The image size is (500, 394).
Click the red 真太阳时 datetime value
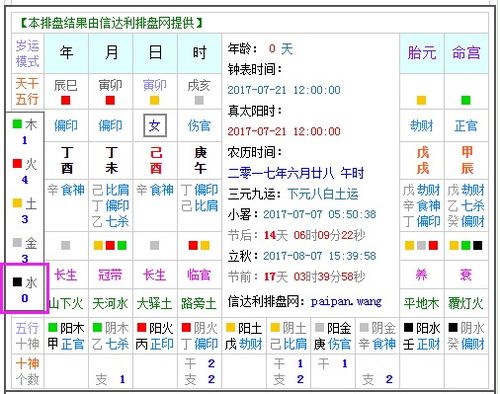(284, 131)
